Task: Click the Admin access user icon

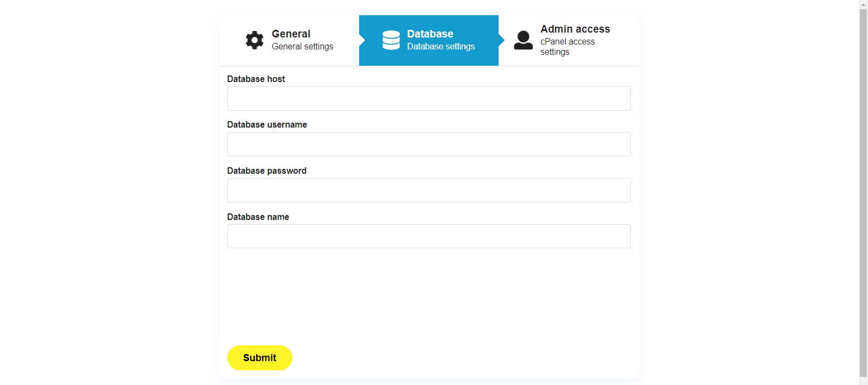Action: pos(523,40)
